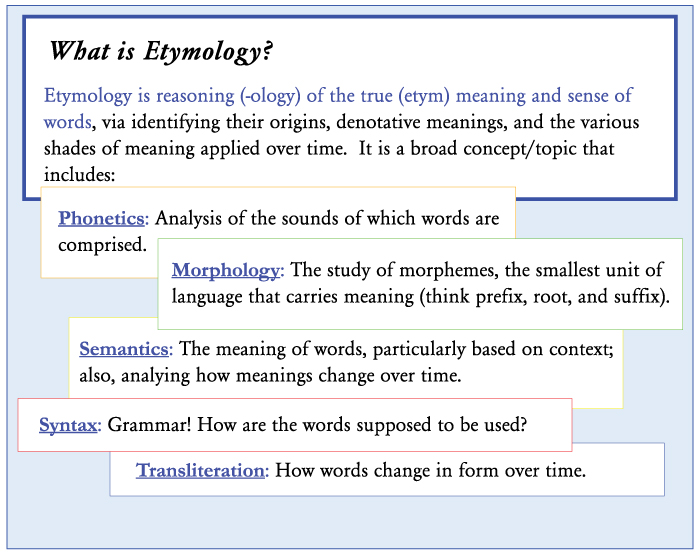Screen dimensions: 700x554
Task: Click the Morphology hyperlink
Action: point(227,270)
